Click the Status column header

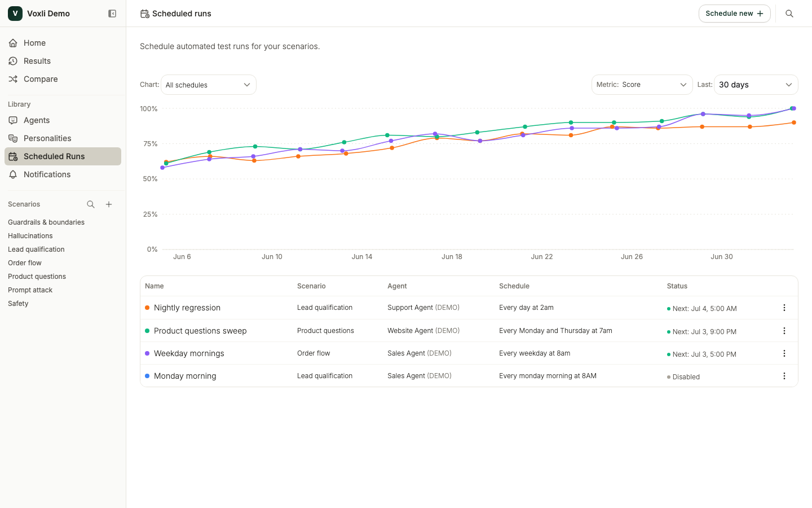click(677, 286)
